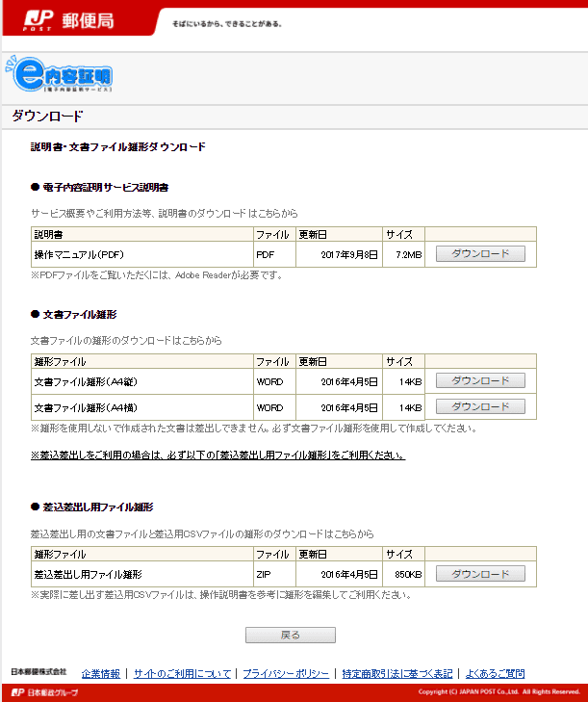Select the 文書ファイル雛形(A4縦) row name

pos(88,381)
